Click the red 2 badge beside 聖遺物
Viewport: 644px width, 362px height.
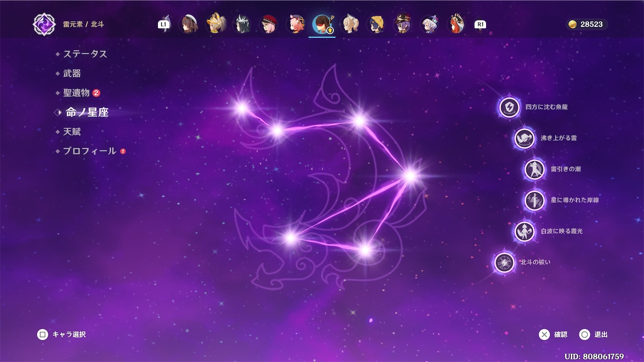click(96, 93)
